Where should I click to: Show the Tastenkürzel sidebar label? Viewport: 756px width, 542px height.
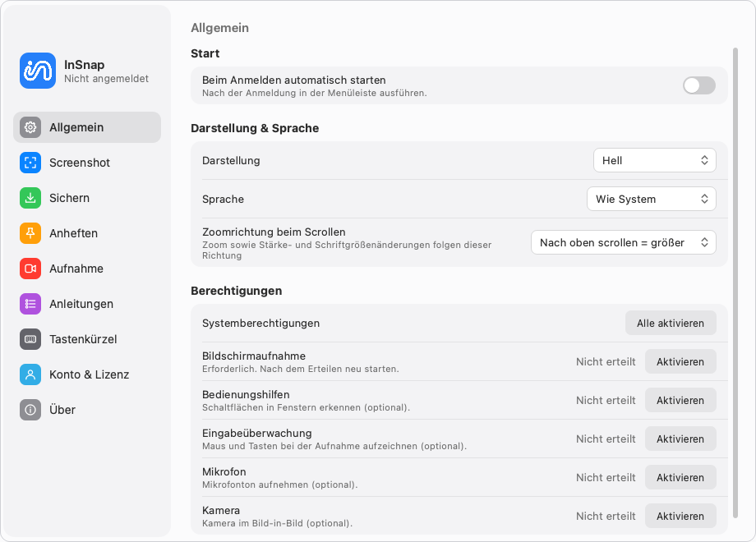(83, 339)
